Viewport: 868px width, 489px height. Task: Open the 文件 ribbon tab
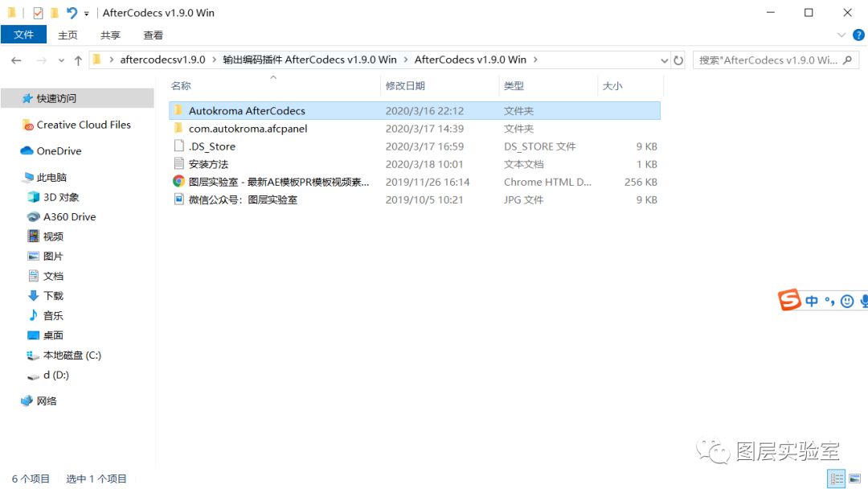(23, 35)
